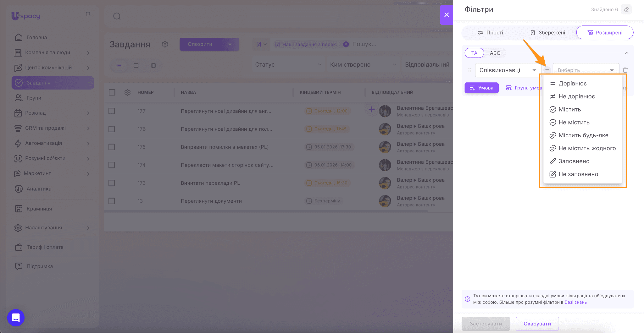Open table column settings gear icon
Image resolution: width=644 pixels, height=333 pixels.
pyautogui.click(x=127, y=92)
